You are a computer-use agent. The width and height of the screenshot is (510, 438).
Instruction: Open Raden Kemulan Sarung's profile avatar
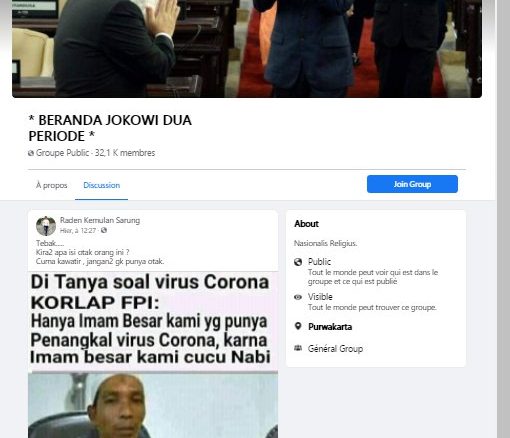pyautogui.click(x=46, y=226)
